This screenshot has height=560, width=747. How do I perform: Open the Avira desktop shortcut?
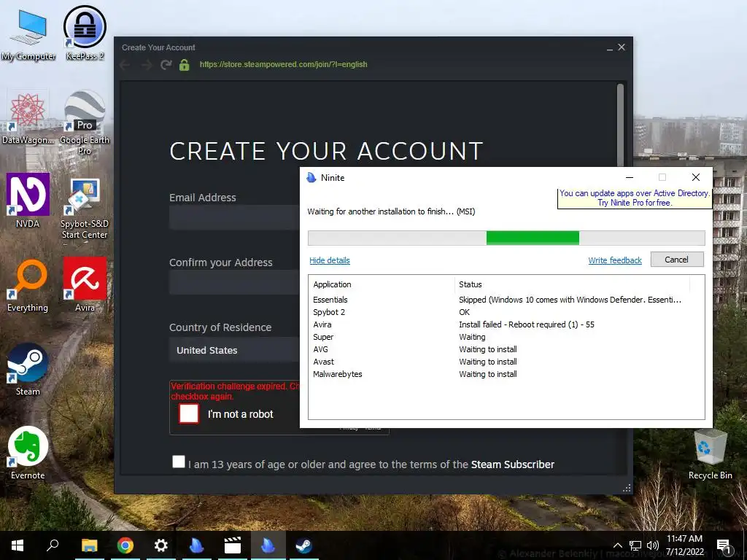[85, 285]
